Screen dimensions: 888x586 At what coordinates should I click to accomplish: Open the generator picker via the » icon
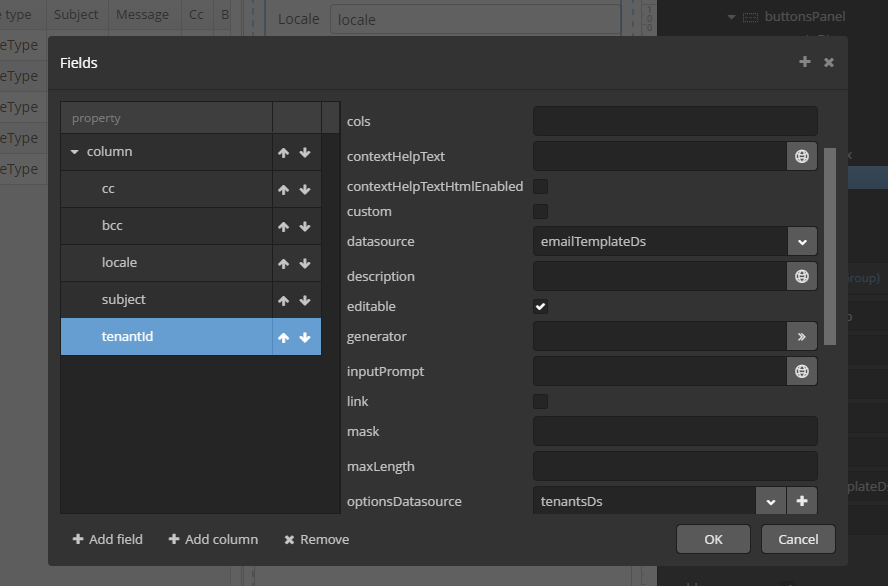(x=801, y=336)
